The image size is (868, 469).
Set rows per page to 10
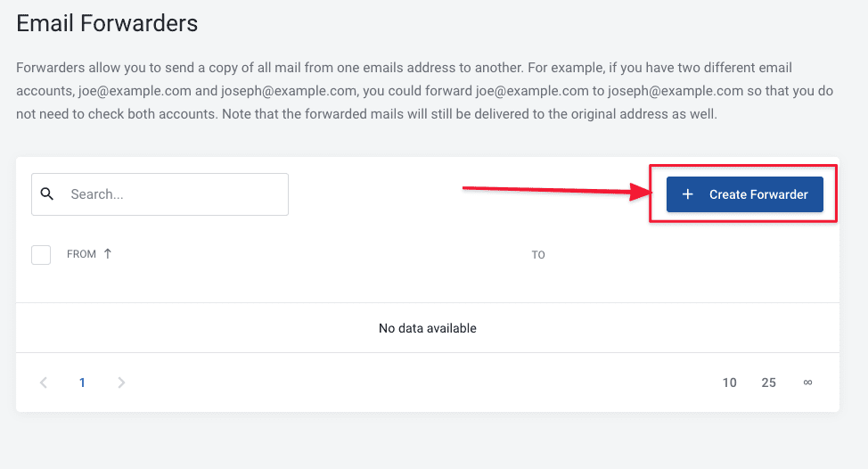(730, 383)
